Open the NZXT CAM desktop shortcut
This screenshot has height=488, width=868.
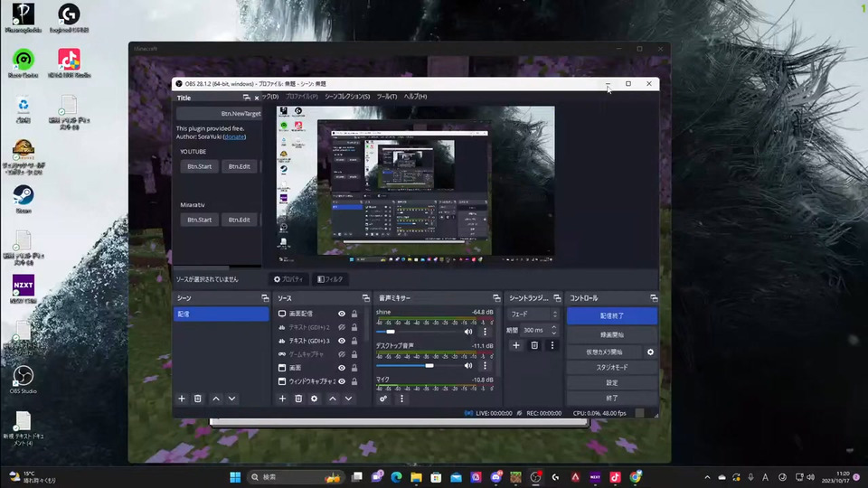(23, 289)
